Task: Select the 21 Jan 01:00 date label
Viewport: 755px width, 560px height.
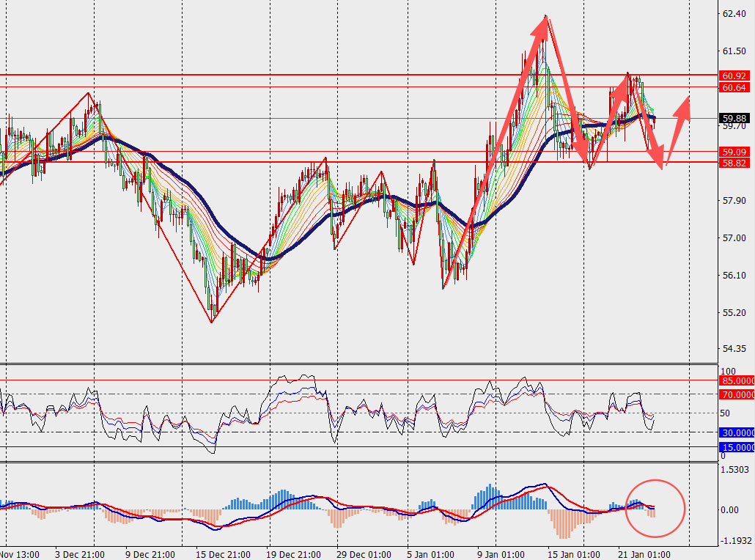Action: click(644, 553)
